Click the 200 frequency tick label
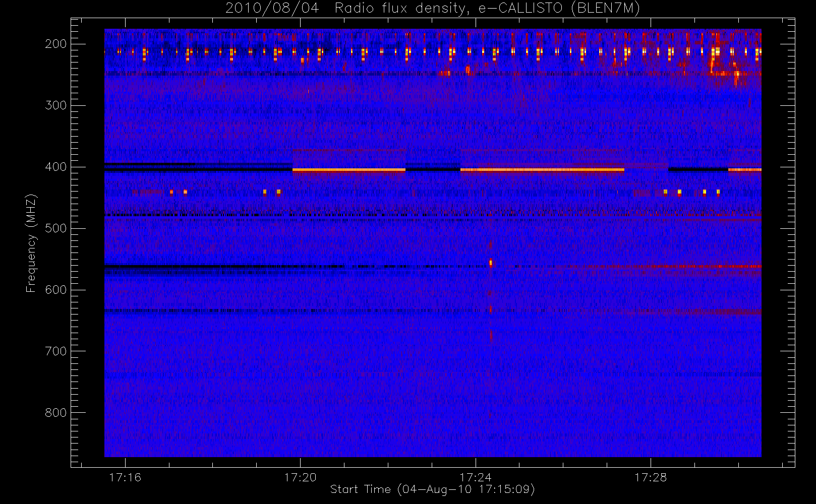 (55, 44)
